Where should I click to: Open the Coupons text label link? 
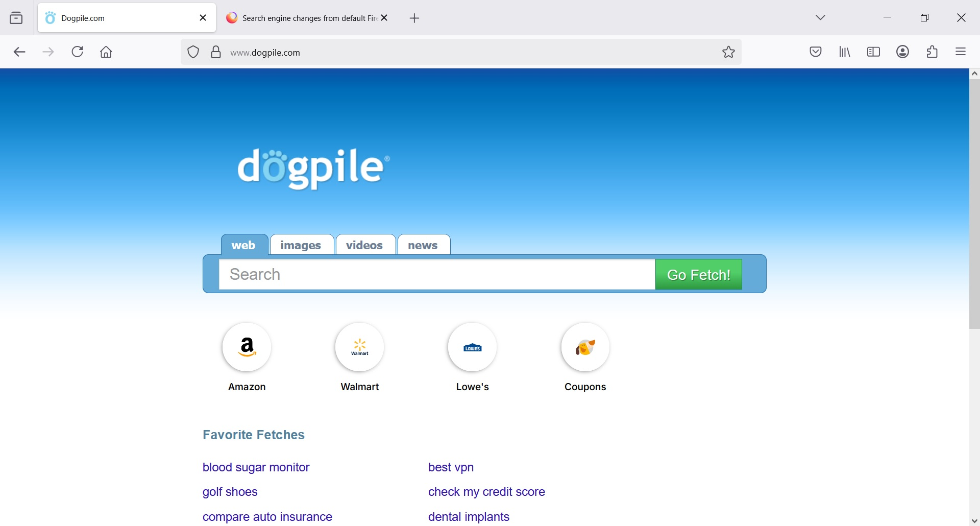point(585,388)
